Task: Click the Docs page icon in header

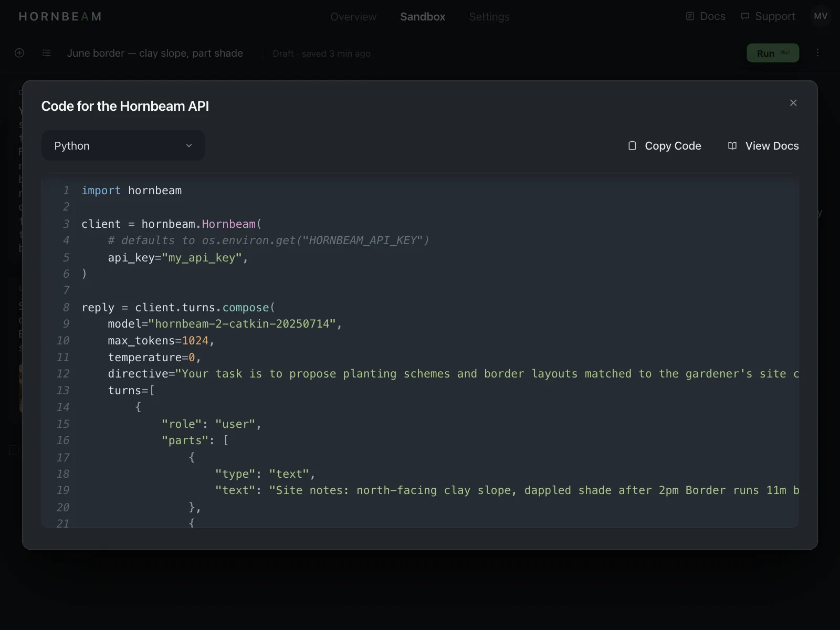Action: (690, 16)
